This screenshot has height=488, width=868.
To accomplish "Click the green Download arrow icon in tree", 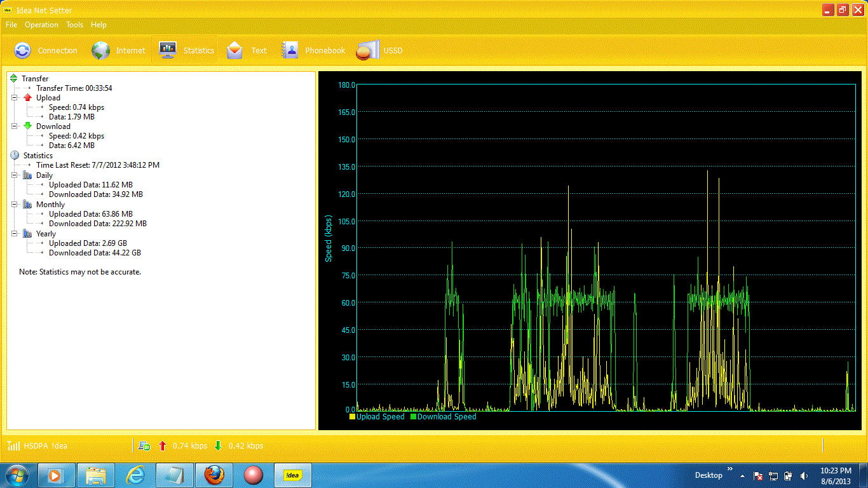I will point(27,126).
